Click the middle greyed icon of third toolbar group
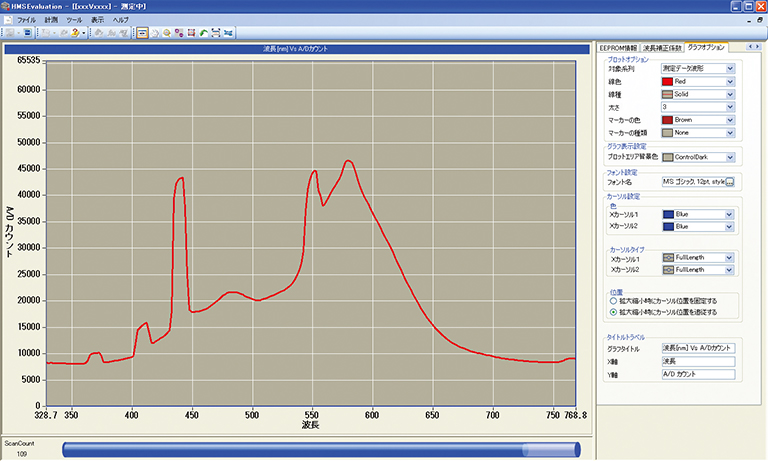 111,33
